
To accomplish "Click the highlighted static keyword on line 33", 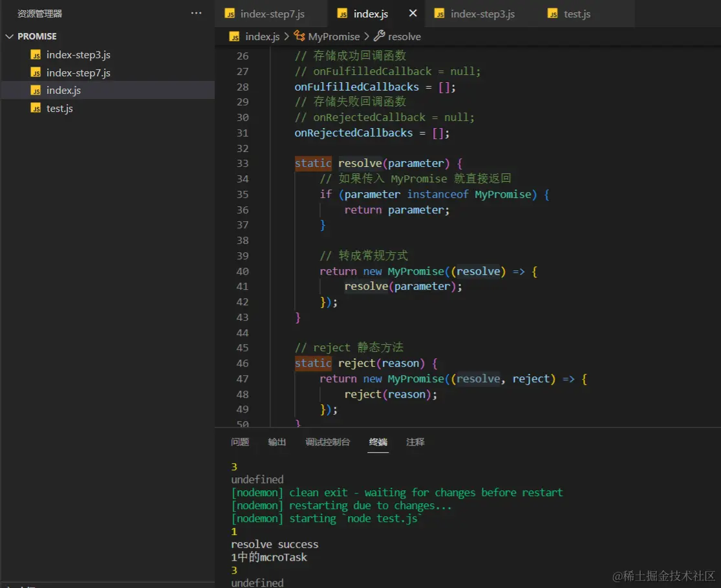I will click(313, 163).
